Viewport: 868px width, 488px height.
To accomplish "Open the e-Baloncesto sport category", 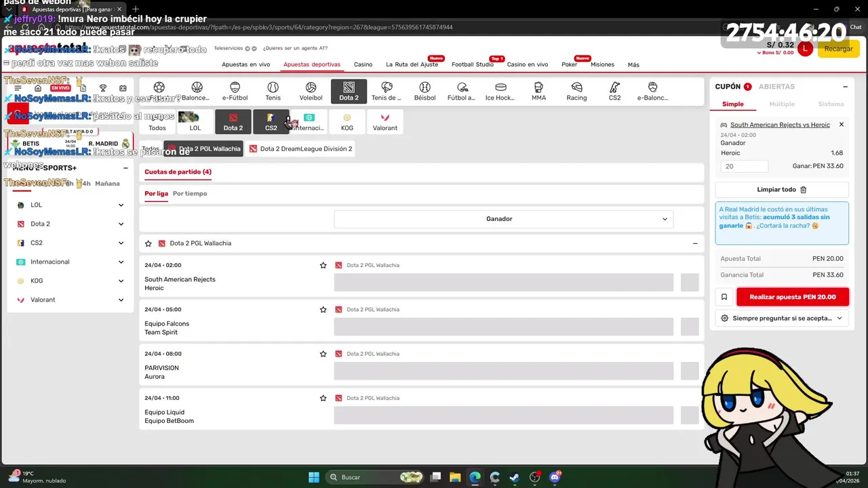I will click(x=652, y=91).
